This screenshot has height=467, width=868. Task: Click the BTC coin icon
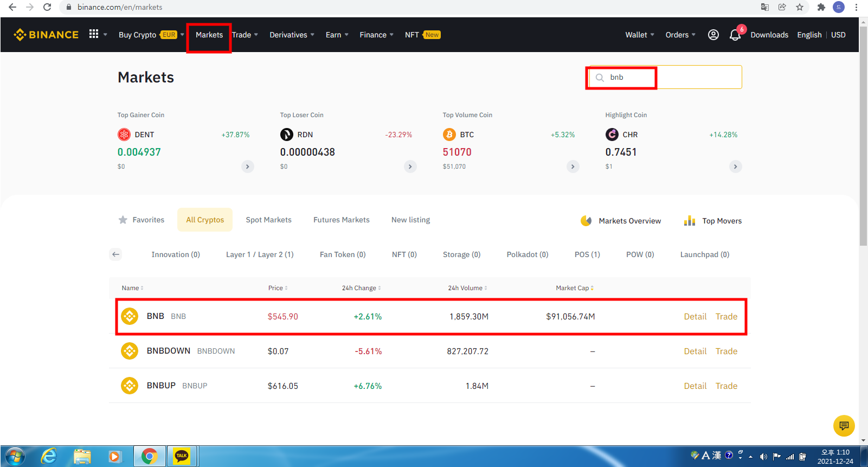(449, 135)
